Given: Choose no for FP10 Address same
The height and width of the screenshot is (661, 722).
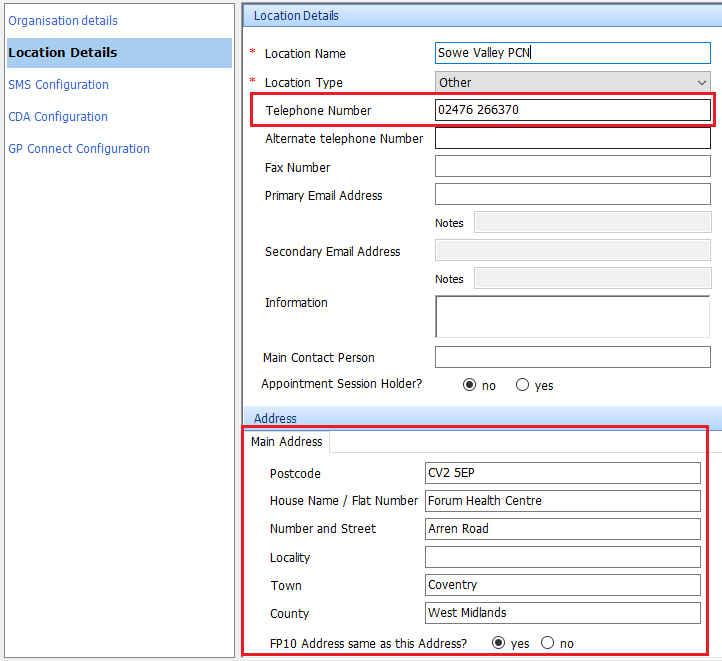Looking at the screenshot, I should tap(547, 643).
